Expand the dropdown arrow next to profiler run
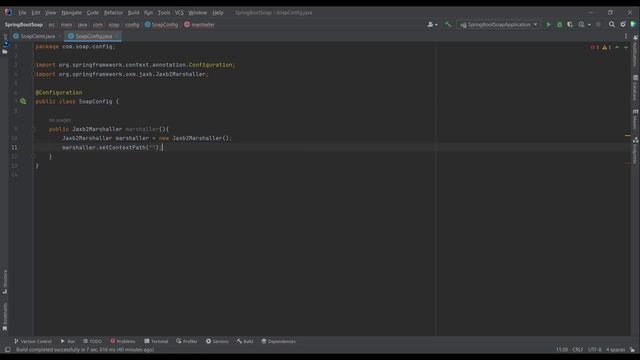This screenshot has height=360, width=640. [x=589, y=25]
